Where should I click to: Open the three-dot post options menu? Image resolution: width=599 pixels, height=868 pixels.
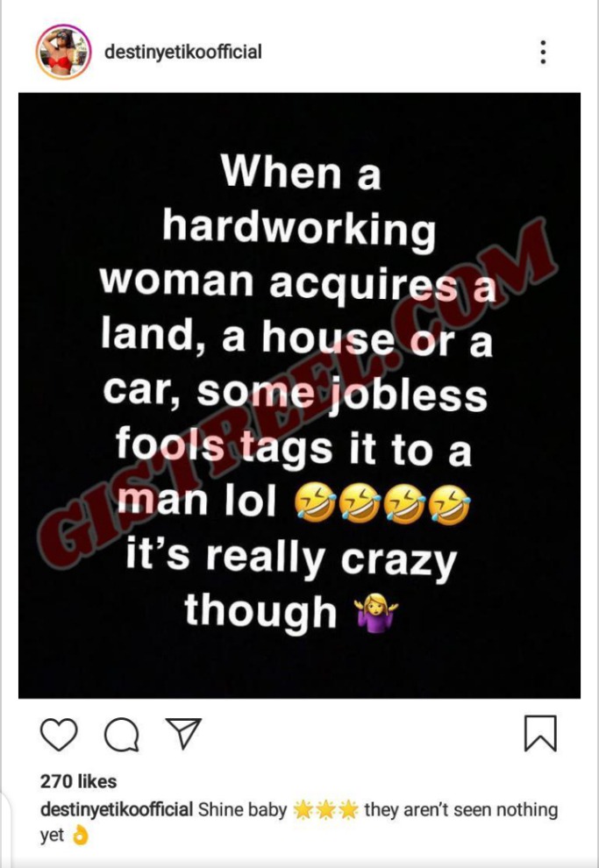click(x=543, y=52)
